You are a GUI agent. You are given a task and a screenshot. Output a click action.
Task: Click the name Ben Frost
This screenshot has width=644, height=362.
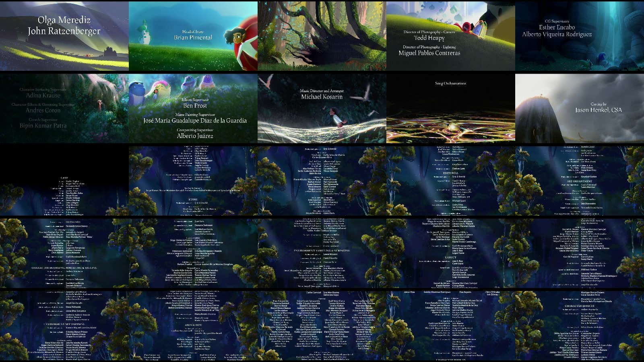(x=195, y=105)
